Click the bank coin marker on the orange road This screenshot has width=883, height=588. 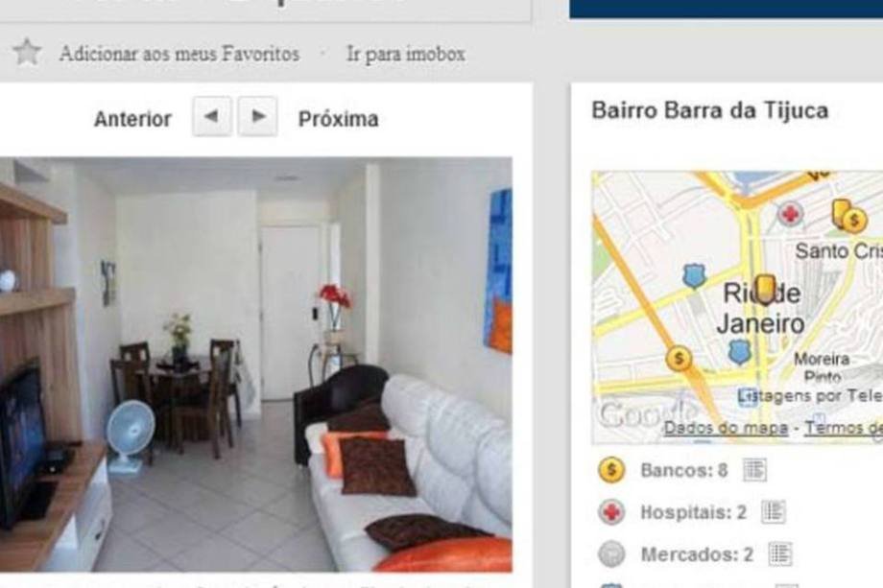click(679, 358)
